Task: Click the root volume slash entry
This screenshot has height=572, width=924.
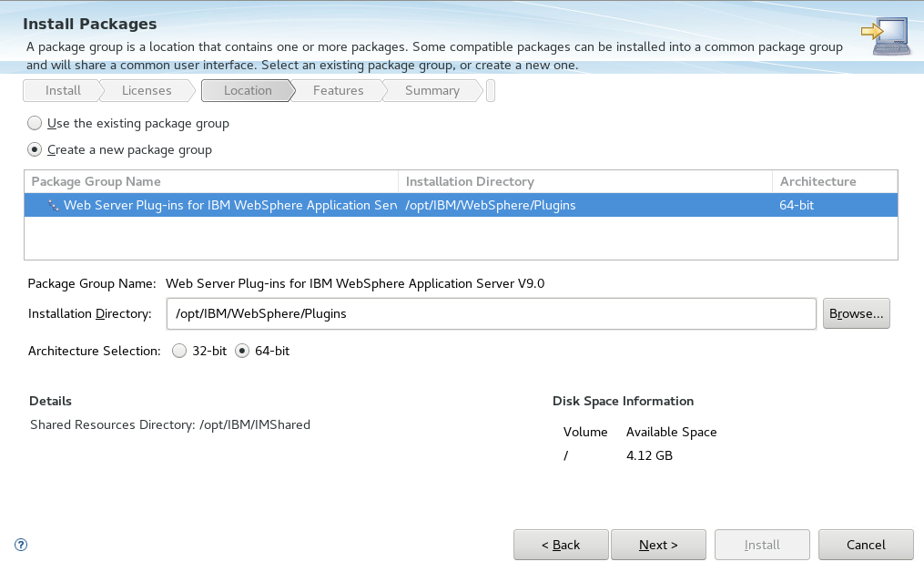Action: coord(565,455)
